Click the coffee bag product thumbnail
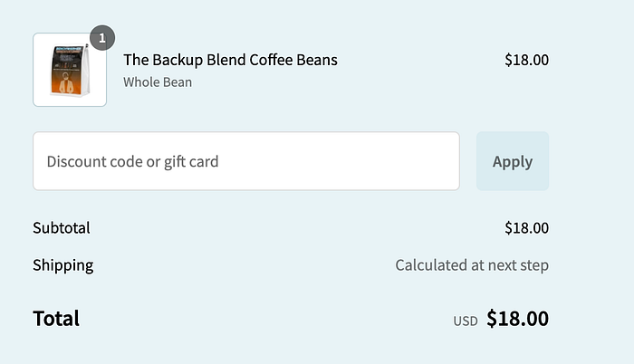 pos(70,70)
